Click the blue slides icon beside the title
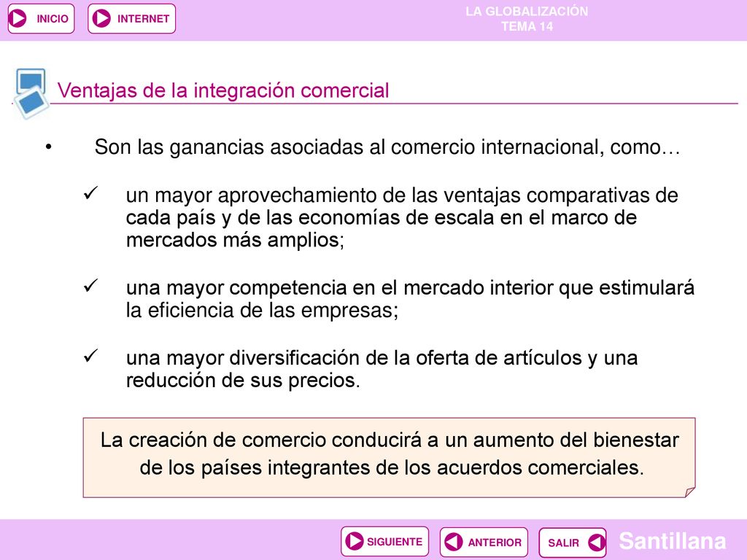Viewport: 747px width, 560px height. pos(31,93)
